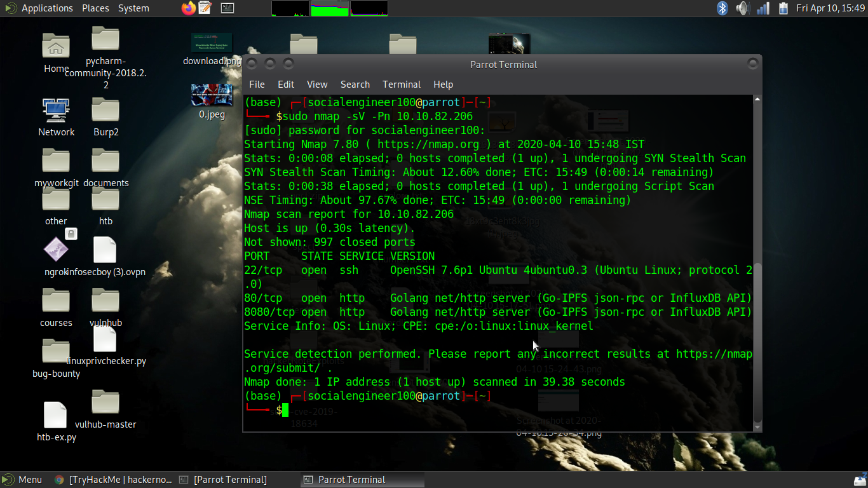Click the terminal vertical scrollbar thumb

click(x=757, y=343)
